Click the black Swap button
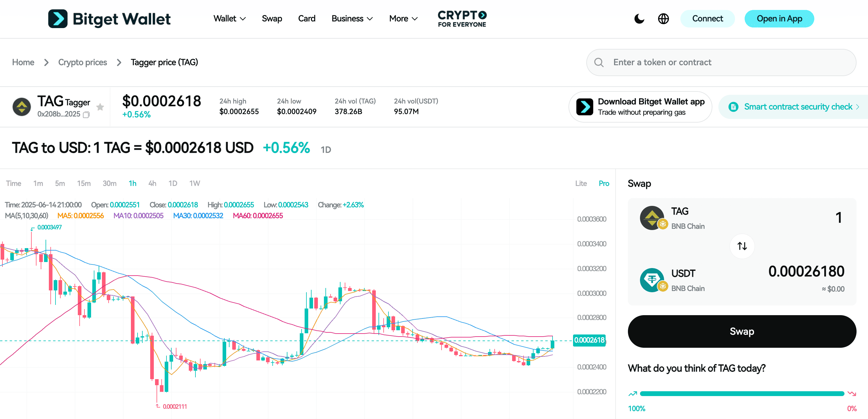The image size is (868, 419). (x=742, y=331)
